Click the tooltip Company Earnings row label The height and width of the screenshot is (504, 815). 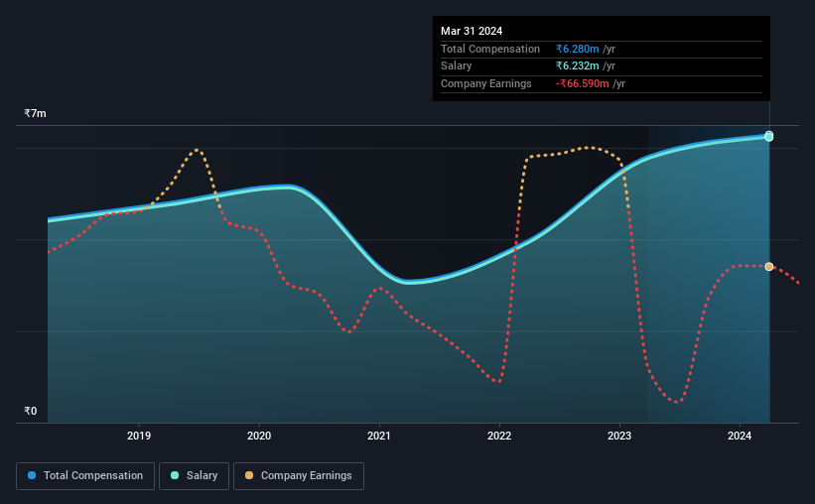click(x=486, y=83)
